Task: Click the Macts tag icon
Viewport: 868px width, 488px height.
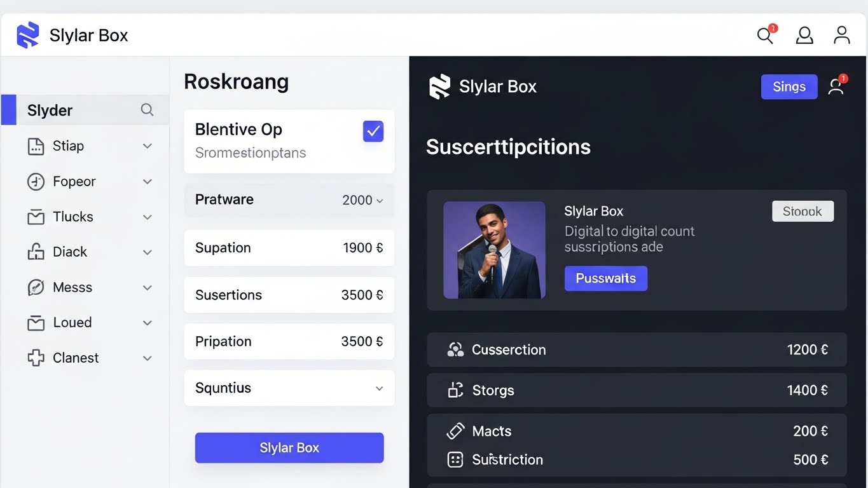Action: click(455, 431)
